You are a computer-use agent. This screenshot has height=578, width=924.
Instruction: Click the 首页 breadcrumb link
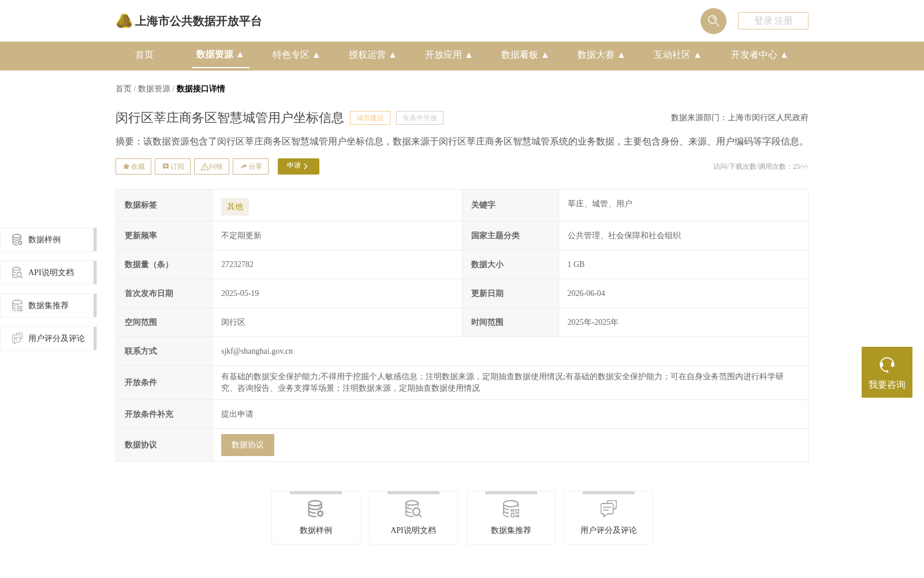point(124,89)
